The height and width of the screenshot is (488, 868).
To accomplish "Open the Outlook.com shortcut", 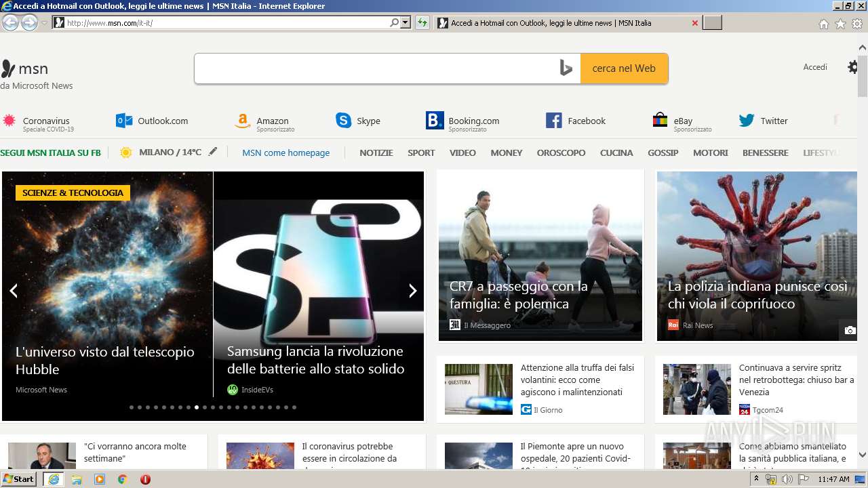I will [152, 121].
